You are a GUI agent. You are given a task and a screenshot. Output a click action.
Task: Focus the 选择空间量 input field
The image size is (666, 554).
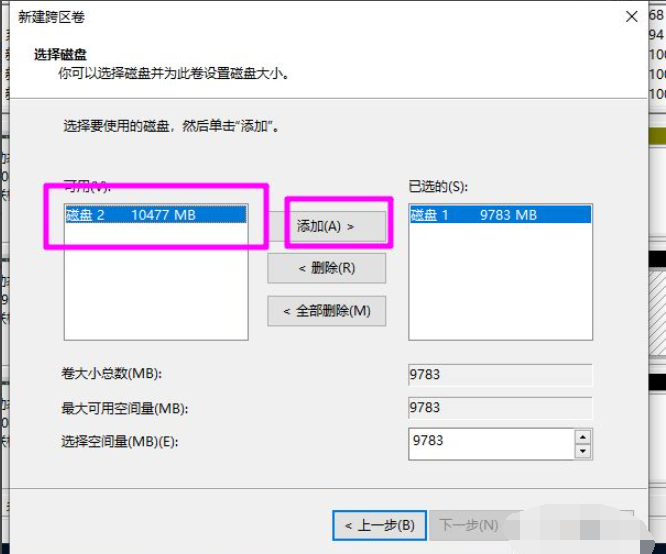point(490,443)
